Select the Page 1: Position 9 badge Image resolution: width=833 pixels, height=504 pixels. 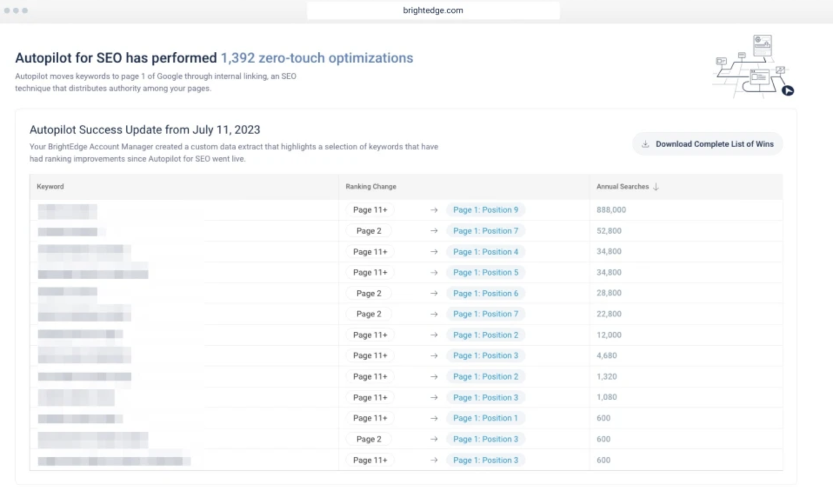tap(485, 210)
